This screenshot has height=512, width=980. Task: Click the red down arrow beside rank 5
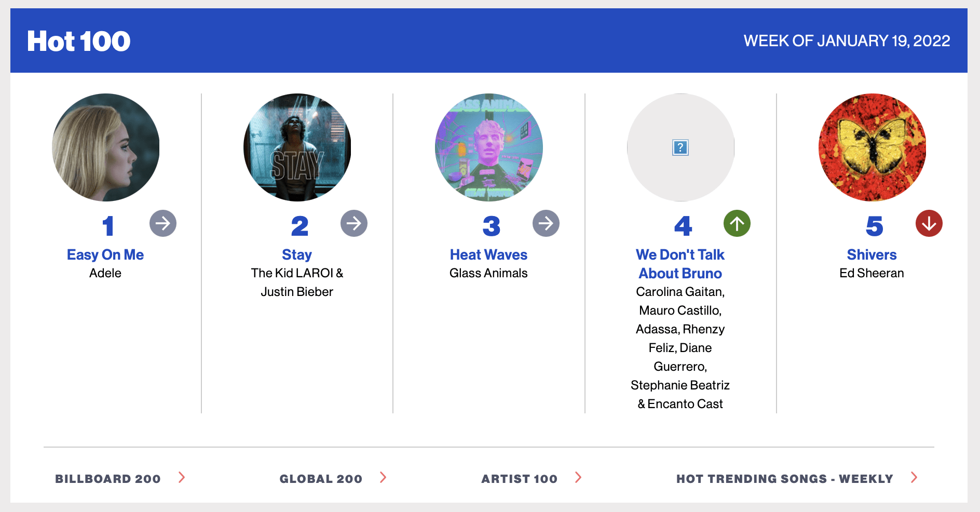click(929, 223)
